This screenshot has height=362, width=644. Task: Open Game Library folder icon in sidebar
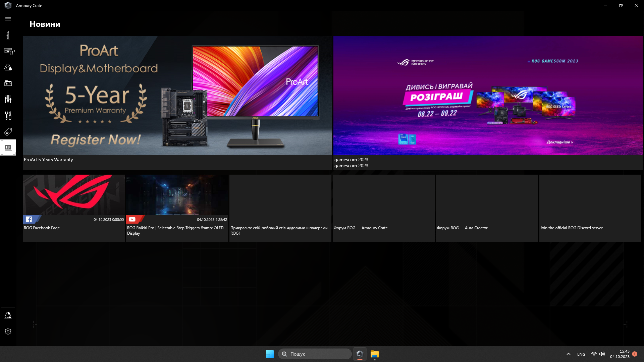point(8,83)
